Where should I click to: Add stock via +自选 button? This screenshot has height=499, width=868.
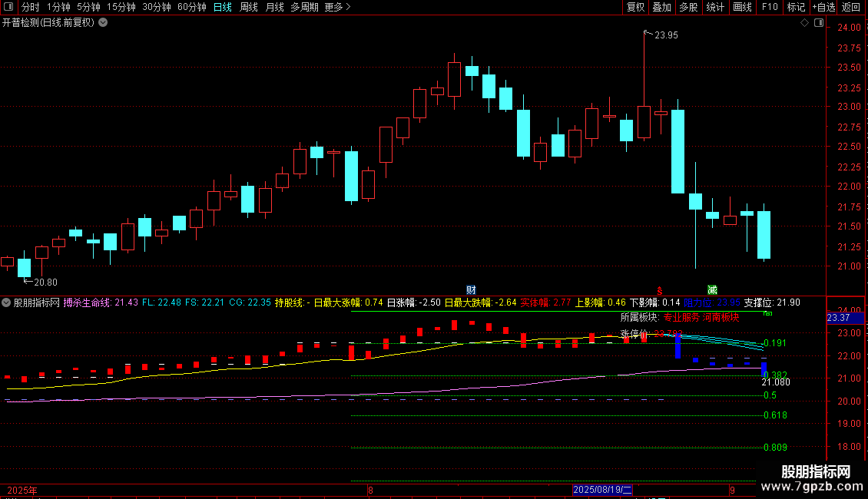click(x=823, y=7)
